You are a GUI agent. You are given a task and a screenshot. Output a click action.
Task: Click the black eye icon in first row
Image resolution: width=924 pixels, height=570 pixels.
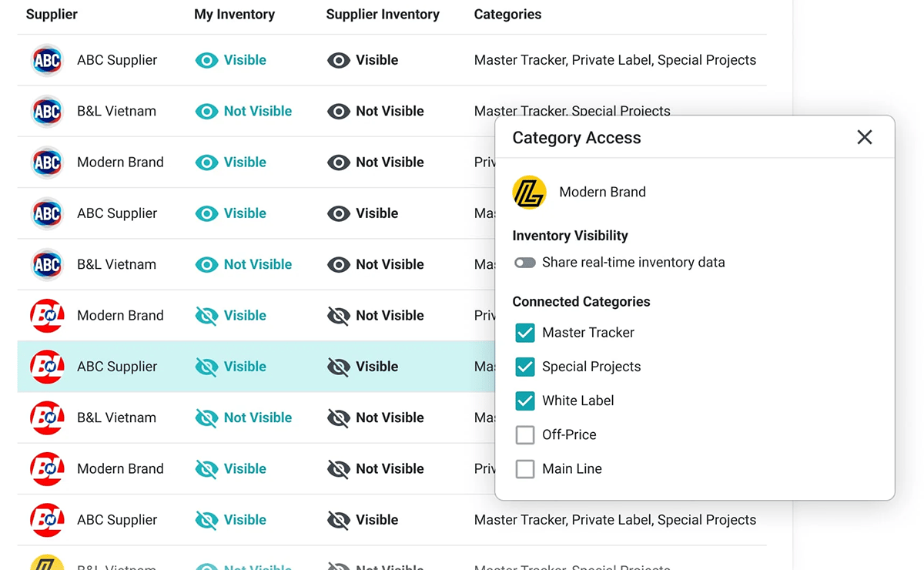coord(339,60)
